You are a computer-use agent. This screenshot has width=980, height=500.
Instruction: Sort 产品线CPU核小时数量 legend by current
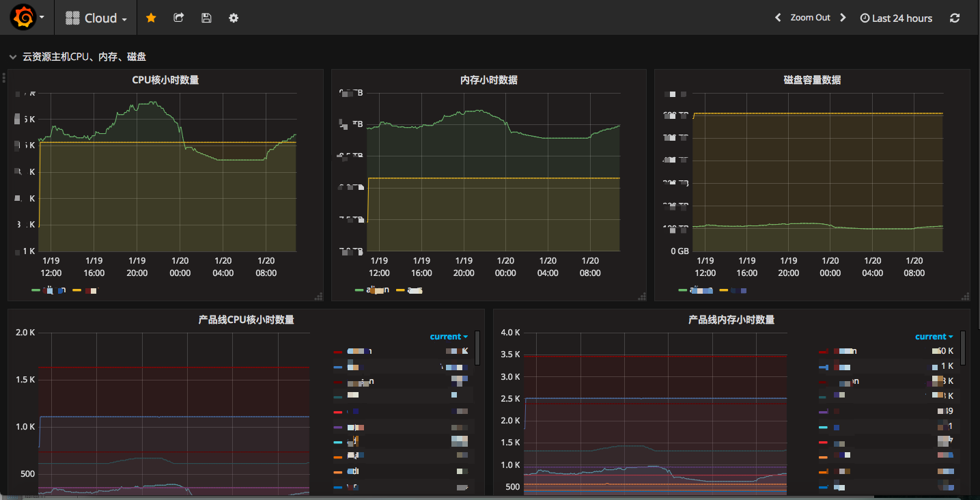pos(449,337)
